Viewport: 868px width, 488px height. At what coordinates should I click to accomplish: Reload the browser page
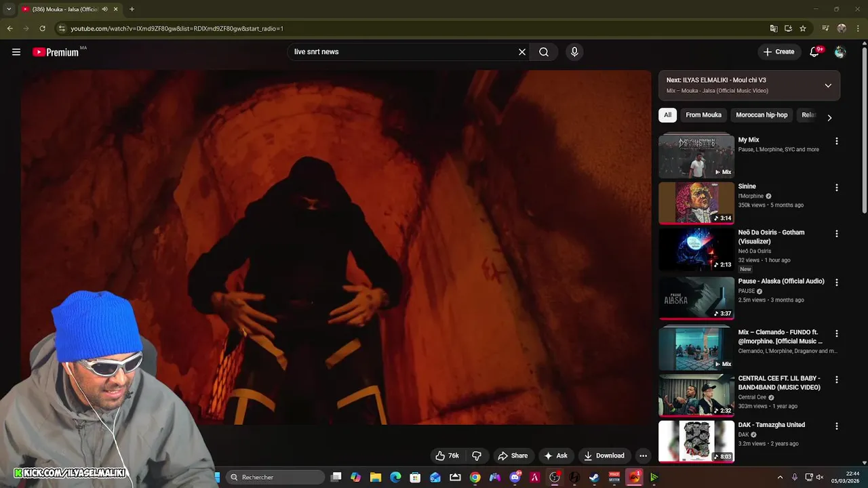click(42, 28)
